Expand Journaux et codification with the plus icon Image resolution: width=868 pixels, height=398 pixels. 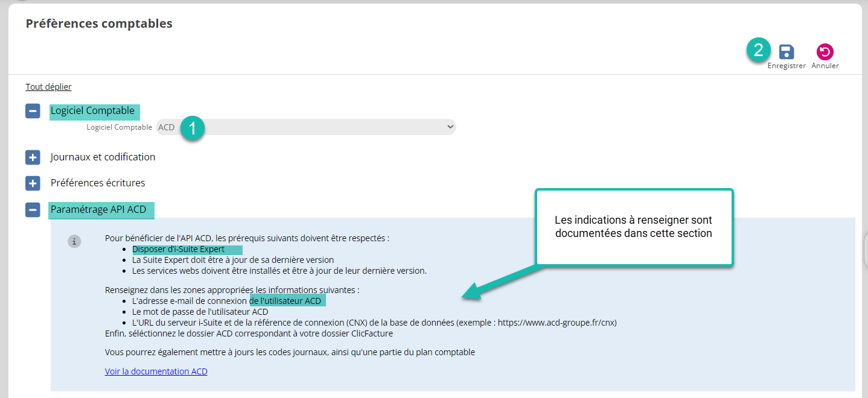tap(33, 157)
